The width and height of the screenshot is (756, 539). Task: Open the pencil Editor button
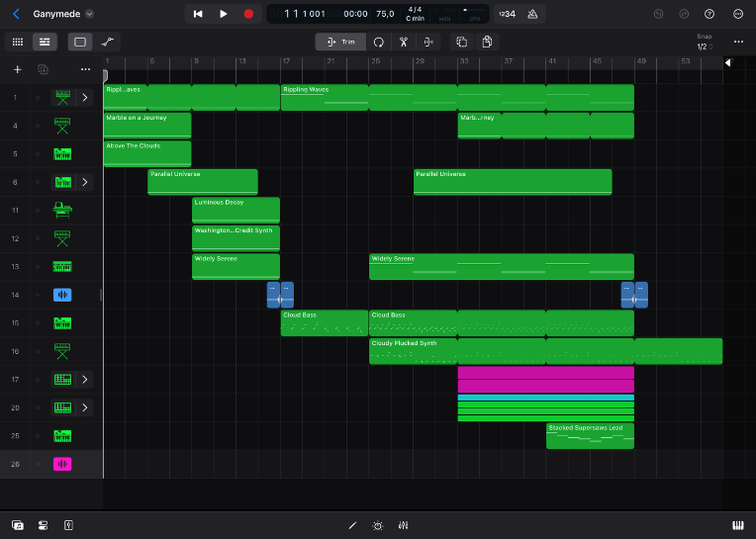(x=352, y=525)
